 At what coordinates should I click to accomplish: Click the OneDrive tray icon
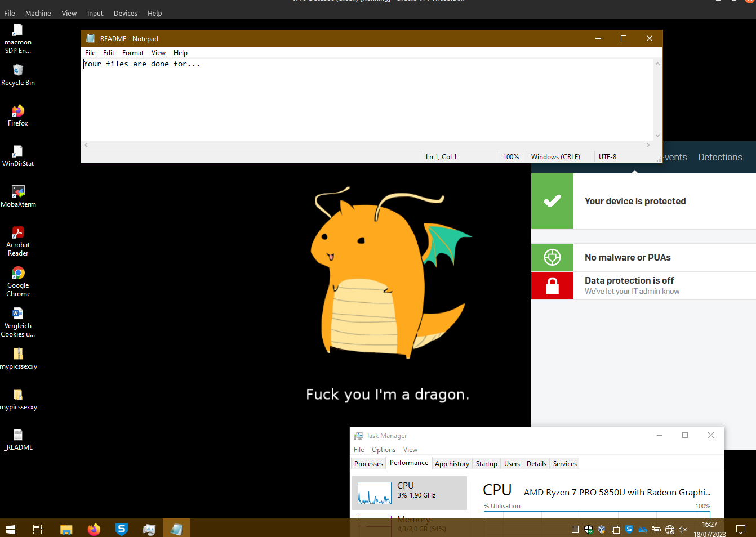click(x=643, y=529)
